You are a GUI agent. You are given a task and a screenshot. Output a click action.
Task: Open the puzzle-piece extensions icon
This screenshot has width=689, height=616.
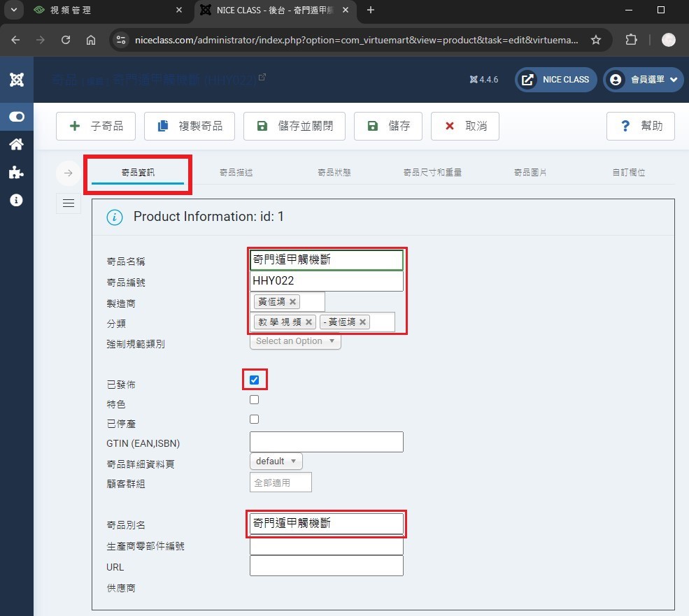tap(16, 173)
